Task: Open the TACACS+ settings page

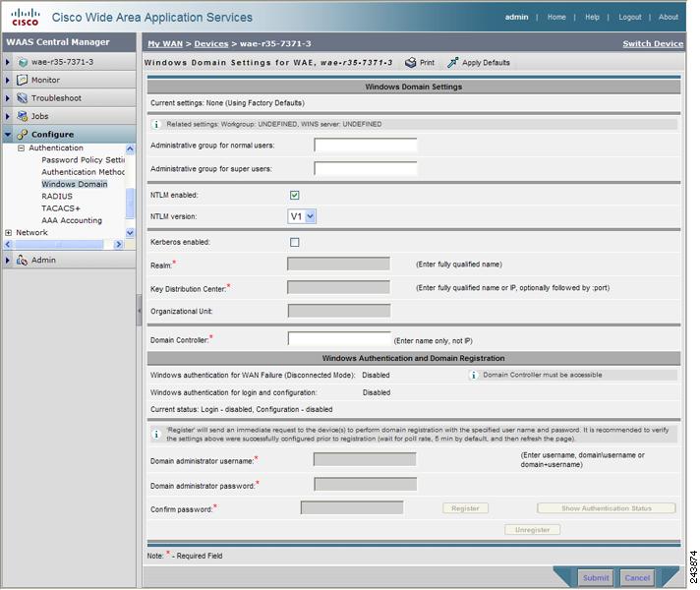Action: click(61, 208)
